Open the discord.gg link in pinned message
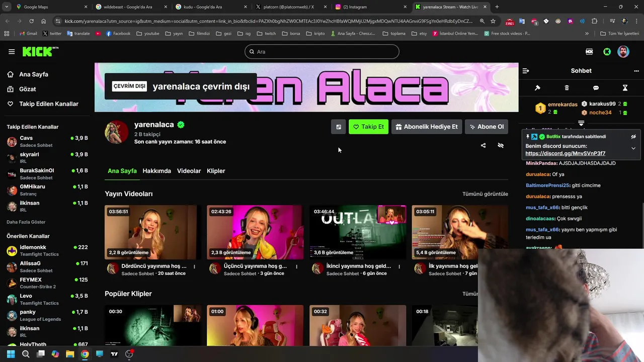The image size is (644, 362). pyautogui.click(x=565, y=153)
